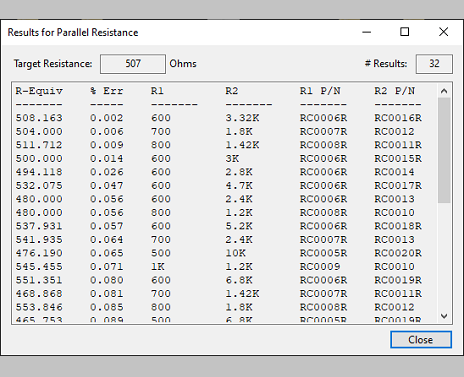Click the scrollbar up arrow in results list
This screenshot has width=464, height=377.
[x=444, y=91]
